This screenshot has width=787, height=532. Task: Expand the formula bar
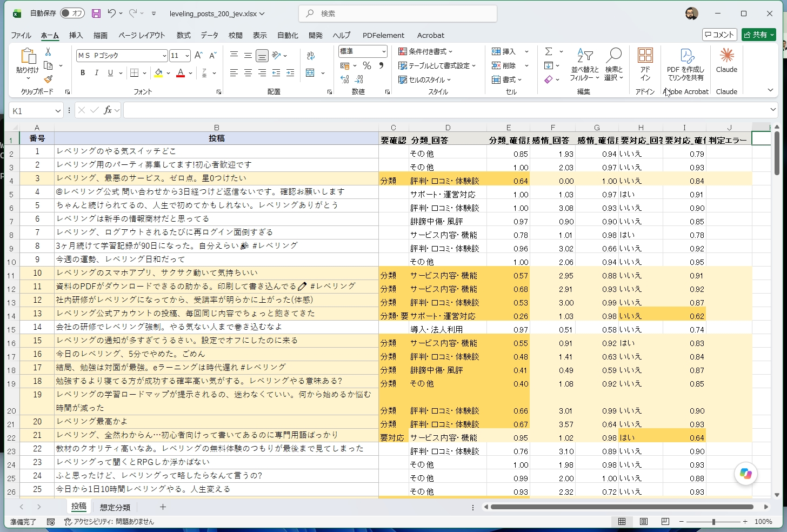[x=773, y=110]
